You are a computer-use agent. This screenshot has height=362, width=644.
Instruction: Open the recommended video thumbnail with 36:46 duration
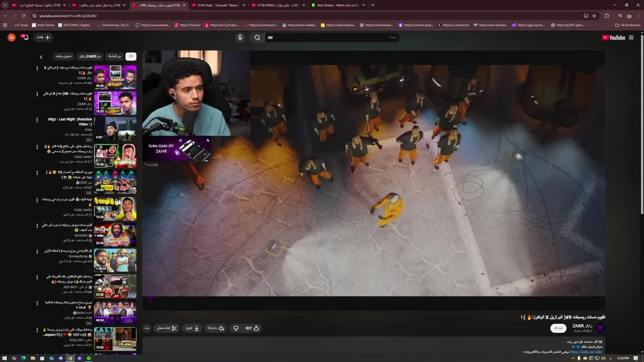pos(115,77)
